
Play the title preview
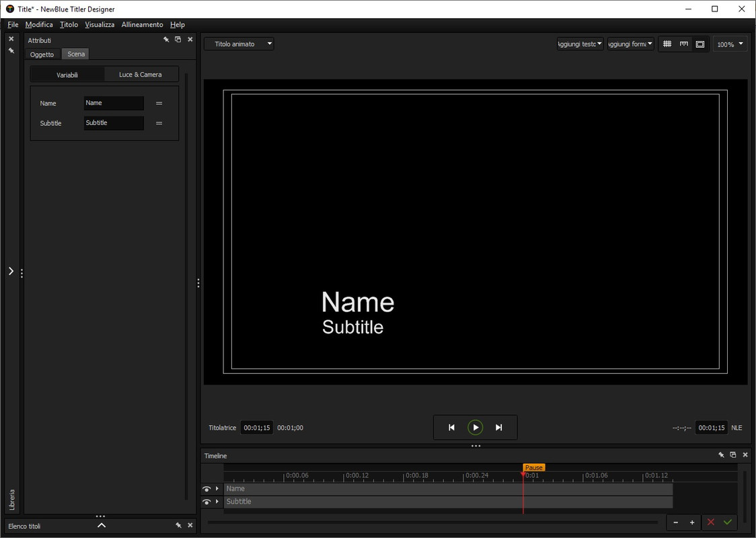click(x=476, y=428)
